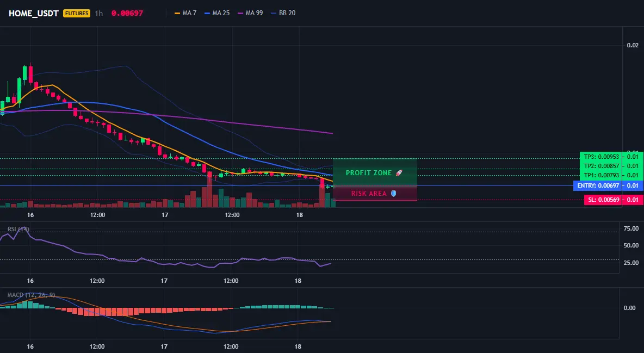The height and width of the screenshot is (353, 644).
Task: Click the tallest red volume bar
Action: click(x=209, y=189)
